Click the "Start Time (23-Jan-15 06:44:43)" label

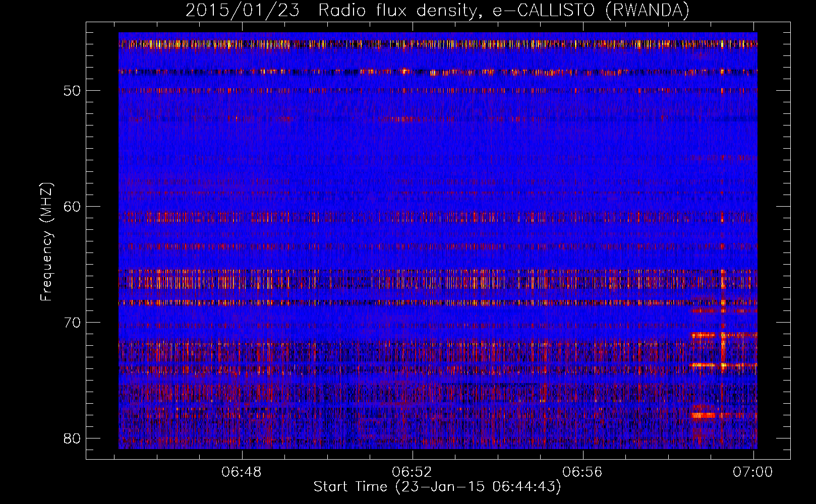tap(437, 487)
